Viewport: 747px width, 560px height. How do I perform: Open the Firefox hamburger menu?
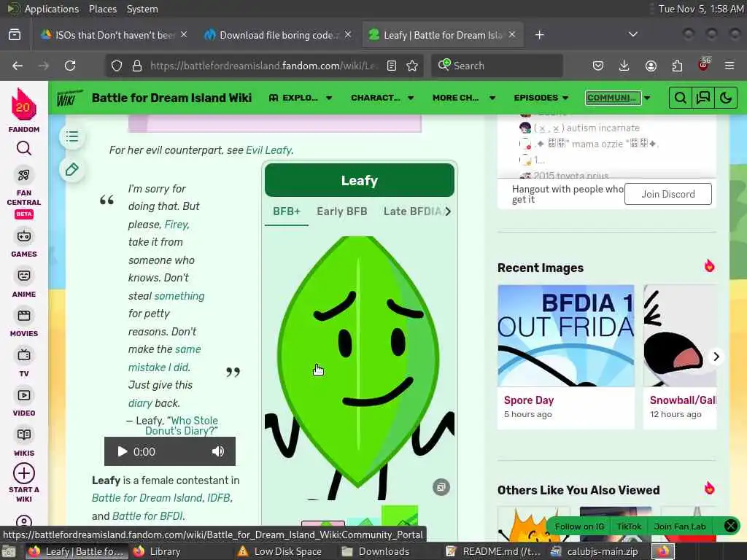pos(729,66)
